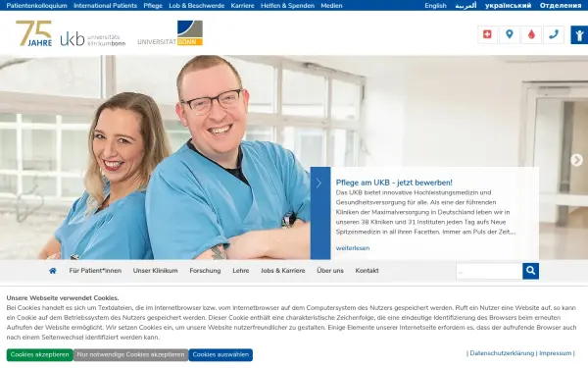Open Patientenkolloquium in top bar
The height and width of the screenshot is (368, 588).
click(x=37, y=6)
